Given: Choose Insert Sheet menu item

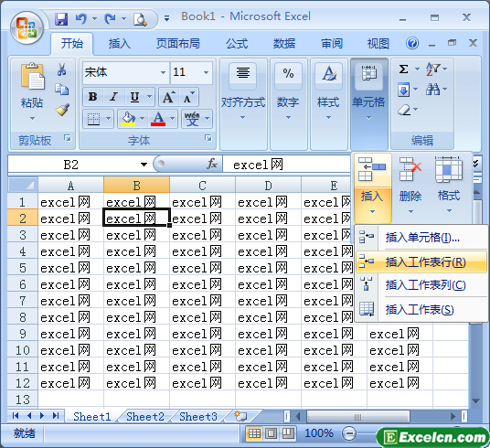Looking at the screenshot, I should (x=421, y=310).
